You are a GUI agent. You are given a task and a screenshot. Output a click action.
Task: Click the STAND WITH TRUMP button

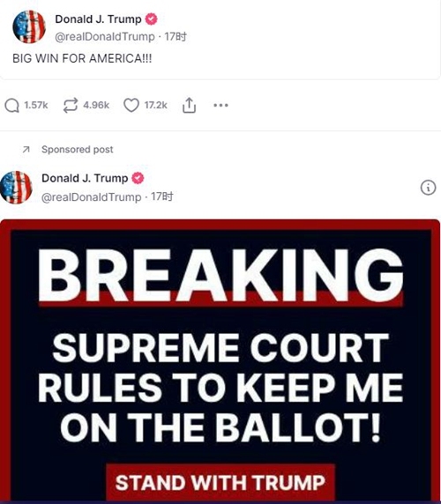click(x=220, y=483)
